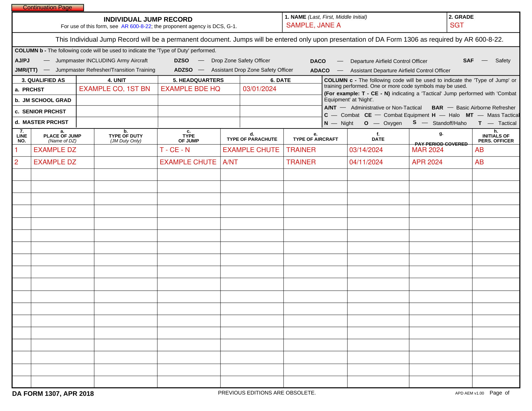Edit the PRCHST unit field EXAMPLE CO, 1ST BN

tap(117, 89)
